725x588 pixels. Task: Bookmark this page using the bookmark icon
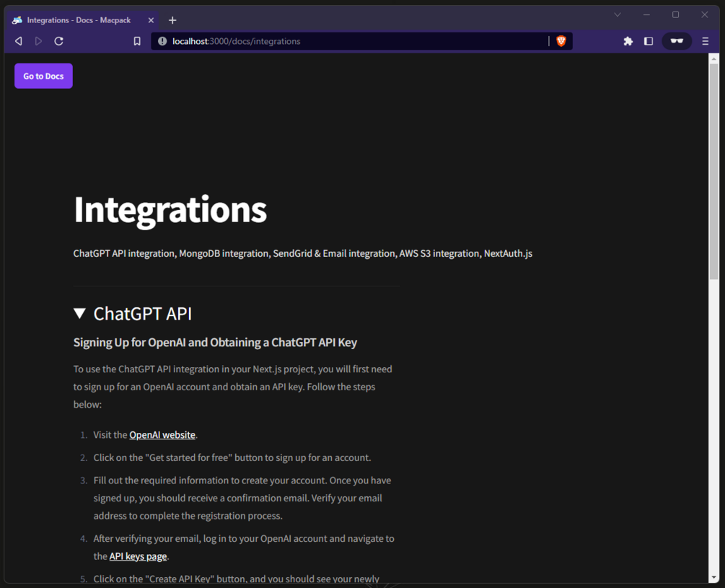point(137,41)
